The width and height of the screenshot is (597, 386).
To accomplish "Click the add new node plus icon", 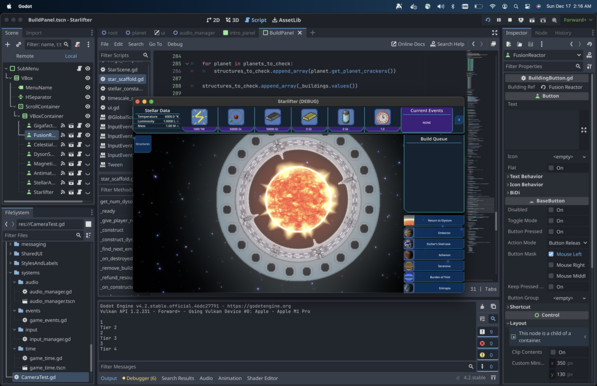I will point(7,45).
